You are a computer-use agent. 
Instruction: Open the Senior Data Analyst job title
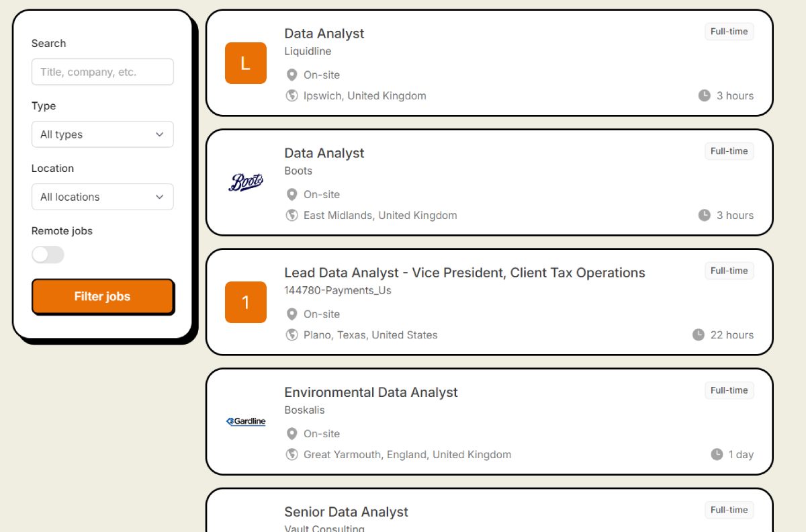(346, 512)
